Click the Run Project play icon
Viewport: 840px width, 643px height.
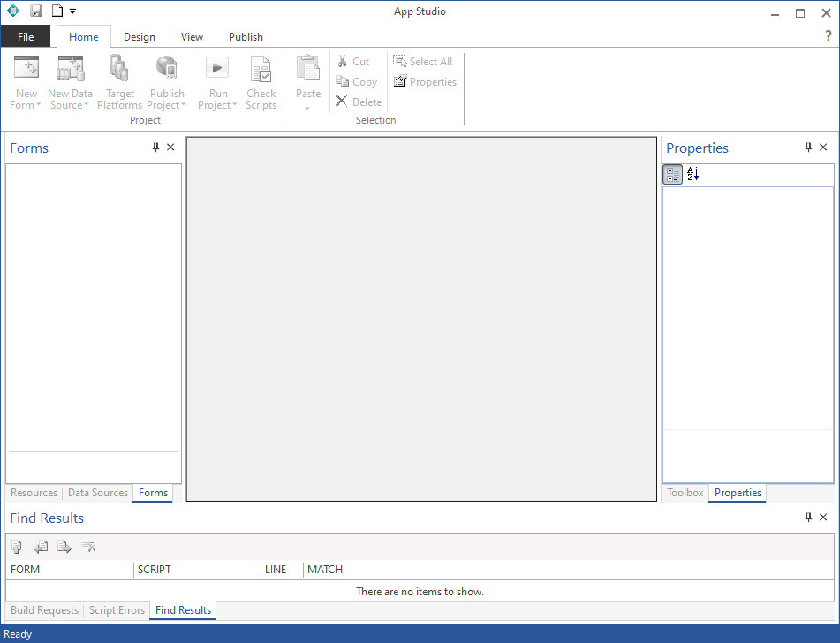(217, 67)
